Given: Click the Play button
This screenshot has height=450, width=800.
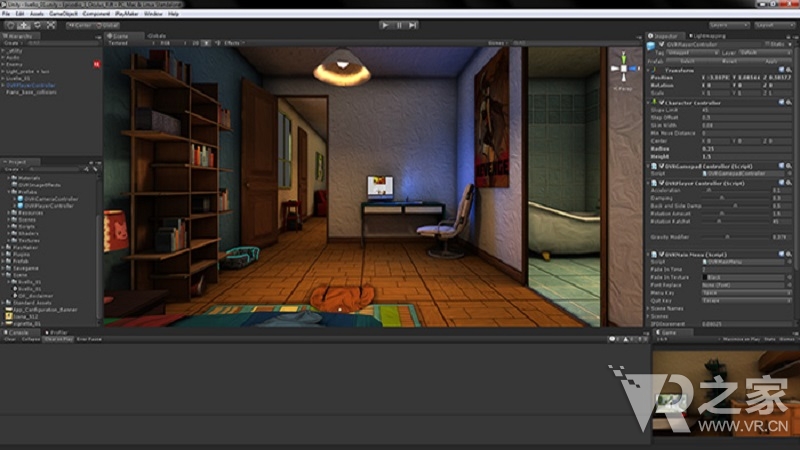Looking at the screenshot, I should click(x=385, y=25).
